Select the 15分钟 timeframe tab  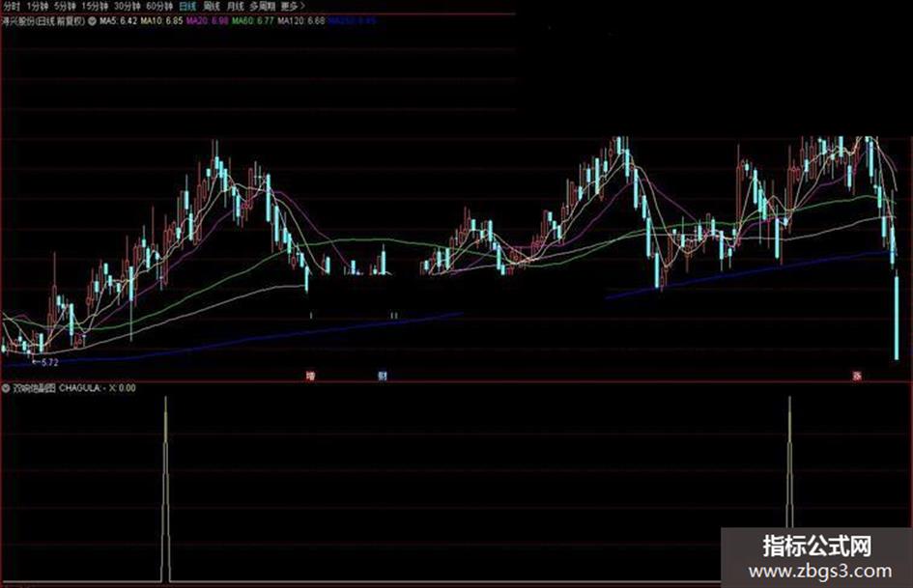95,6
